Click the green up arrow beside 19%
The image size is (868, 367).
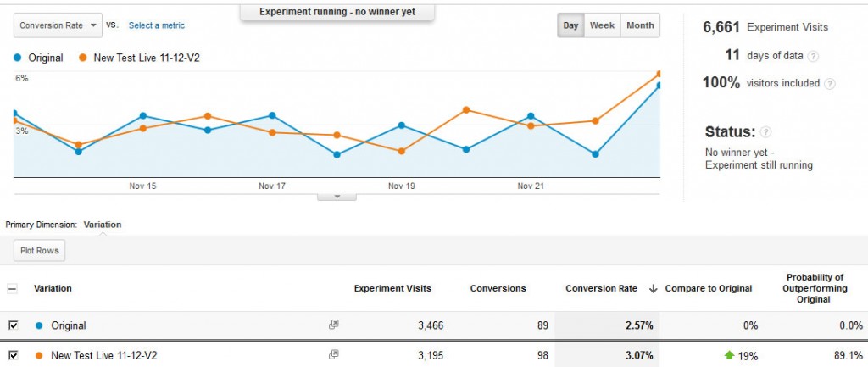pyautogui.click(x=730, y=355)
